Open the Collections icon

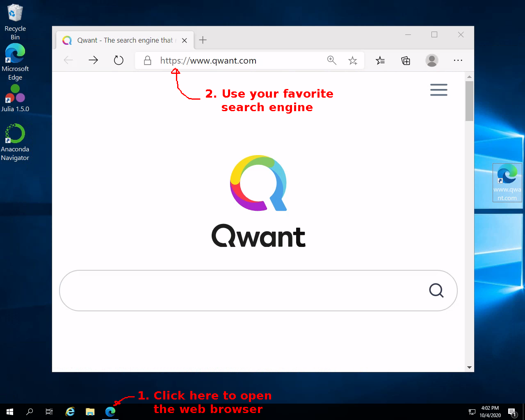[x=406, y=61]
